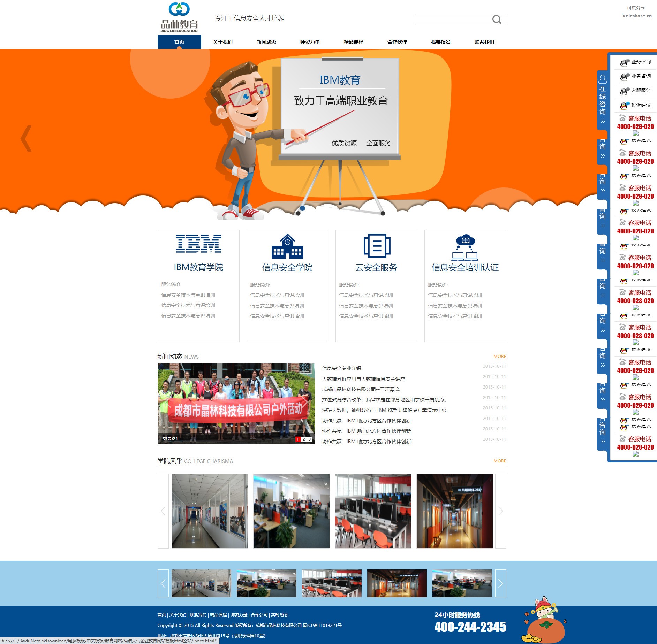Click the 24小时服务热线 number 400-244-2345

point(470,627)
